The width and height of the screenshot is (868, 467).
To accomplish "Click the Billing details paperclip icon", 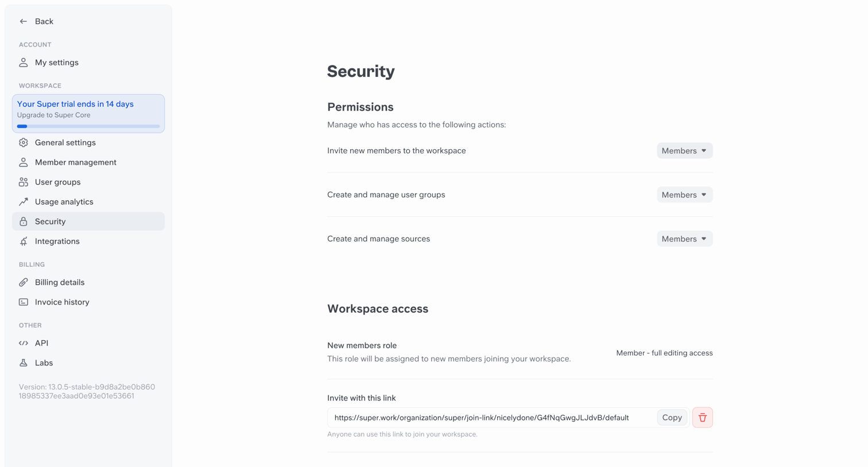I will pyautogui.click(x=24, y=282).
